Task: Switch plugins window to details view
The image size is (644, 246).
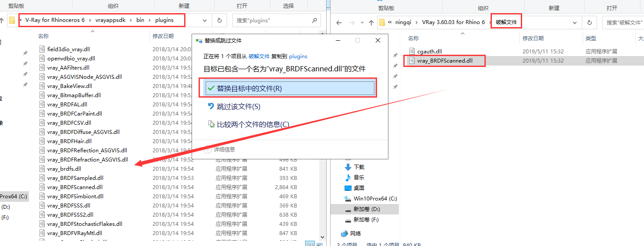Action: coord(310,243)
